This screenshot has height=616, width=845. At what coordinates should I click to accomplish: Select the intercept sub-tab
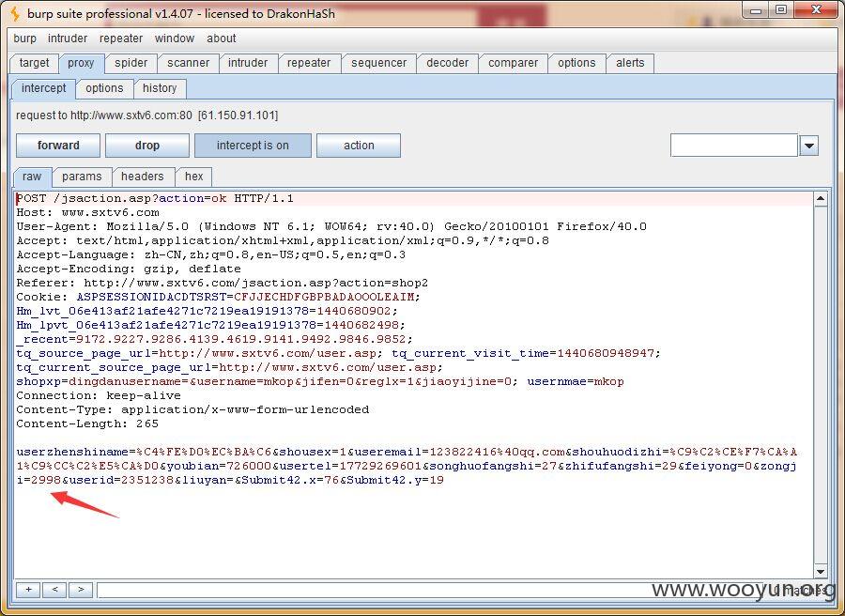pos(43,88)
